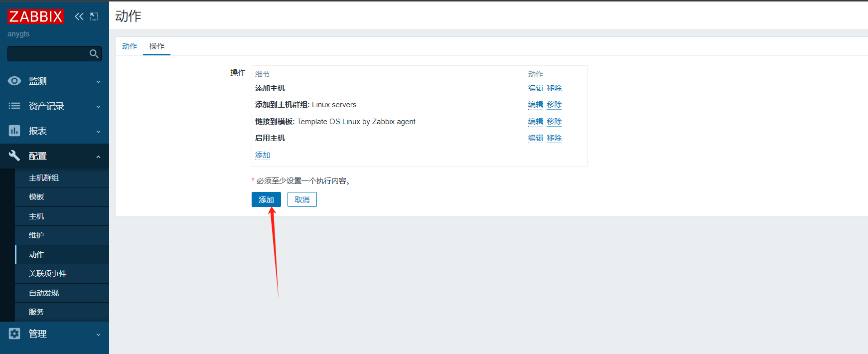Screen dimensions: 868x354
Task: Focus the sidebar search input field
Action: point(47,54)
